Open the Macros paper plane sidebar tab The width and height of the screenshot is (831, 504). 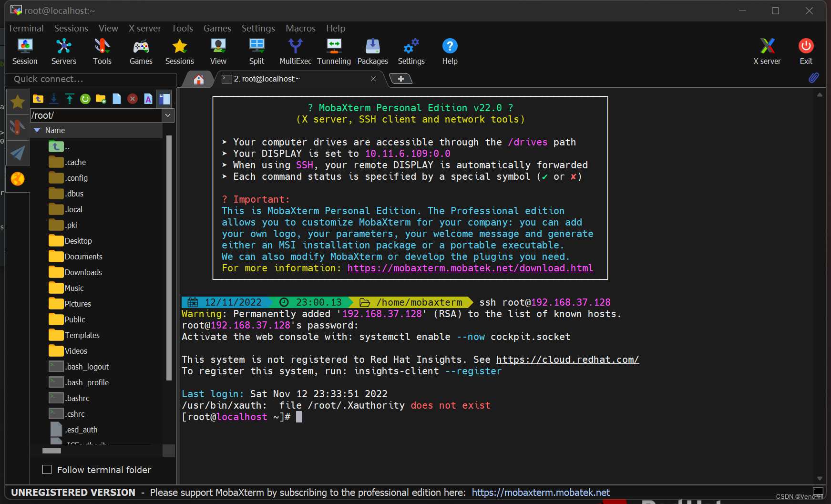pos(18,153)
